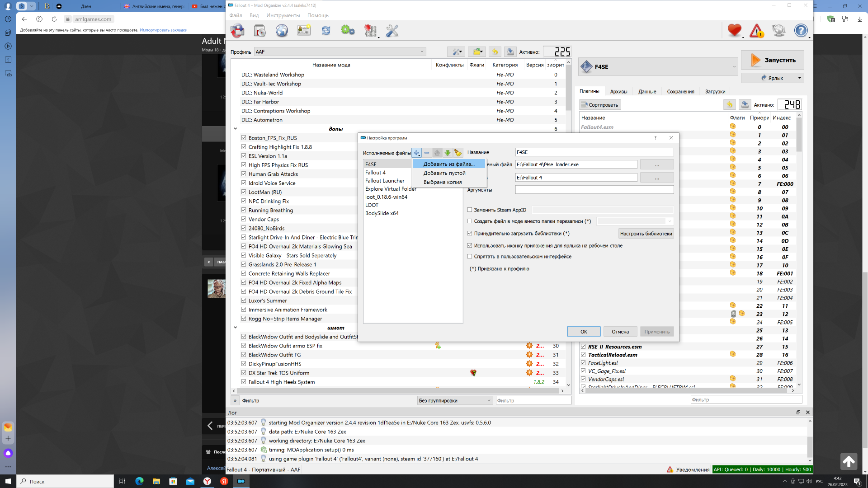Open executables editor green gears icon
The image size is (868, 488).
(348, 31)
